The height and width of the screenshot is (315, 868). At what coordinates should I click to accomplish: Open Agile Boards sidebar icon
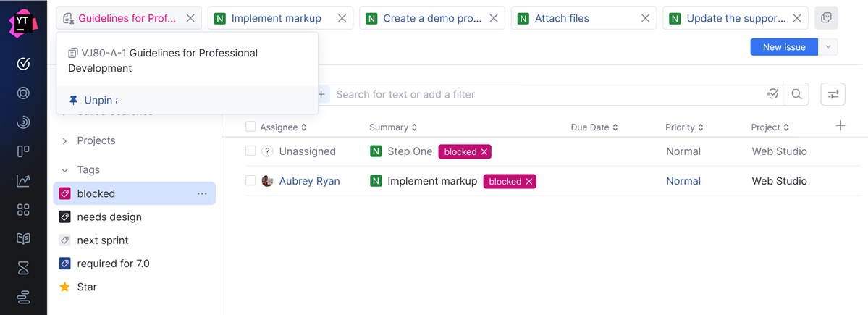click(23, 151)
